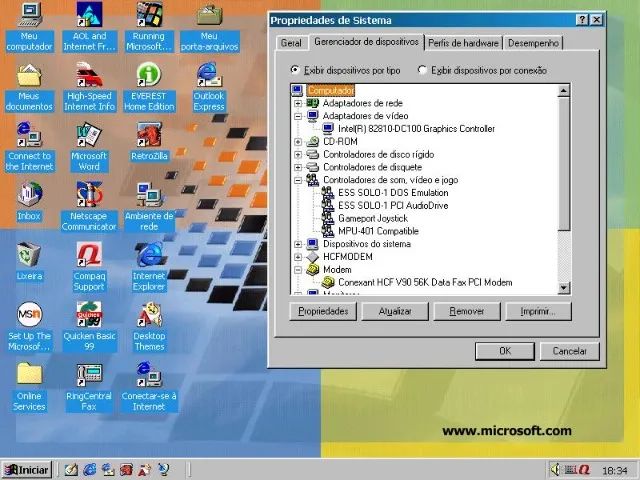Confirm with the OK button
This screenshot has height=480, width=640.
coord(505,351)
